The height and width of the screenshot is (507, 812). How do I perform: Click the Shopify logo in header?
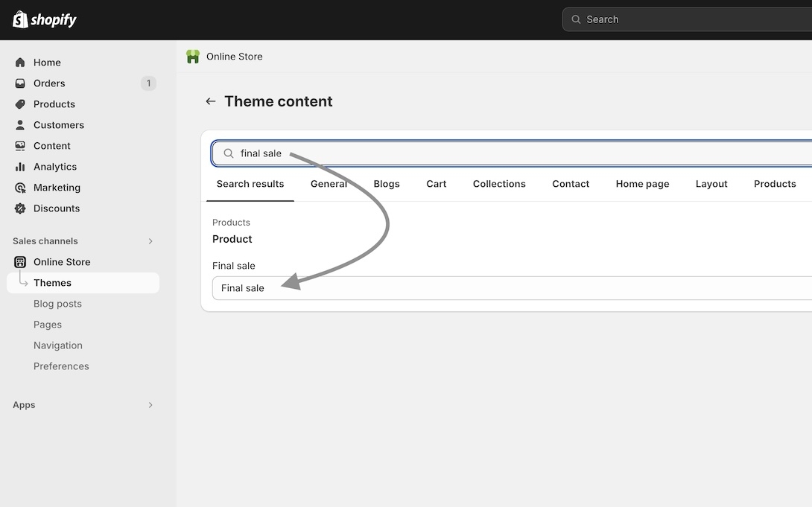(45, 19)
